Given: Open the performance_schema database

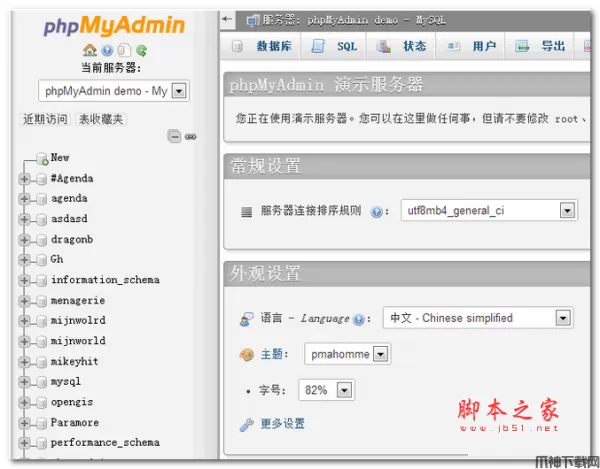Looking at the screenshot, I should pos(105,443).
